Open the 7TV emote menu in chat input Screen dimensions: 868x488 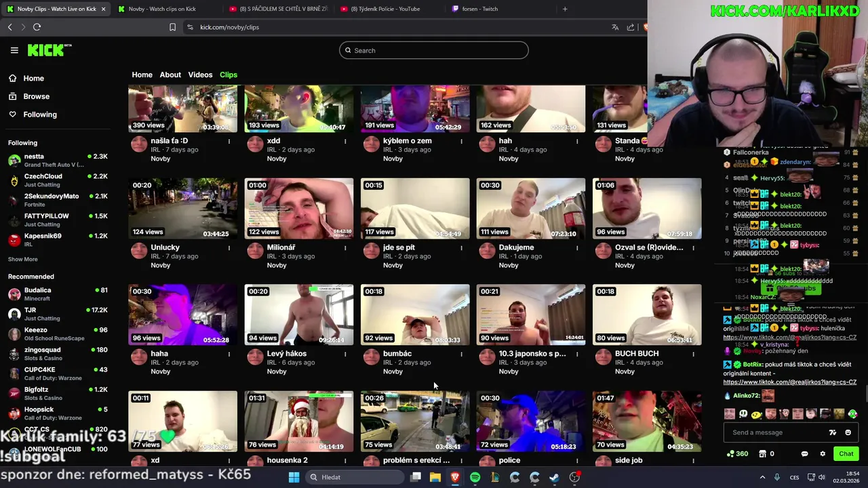click(x=833, y=432)
